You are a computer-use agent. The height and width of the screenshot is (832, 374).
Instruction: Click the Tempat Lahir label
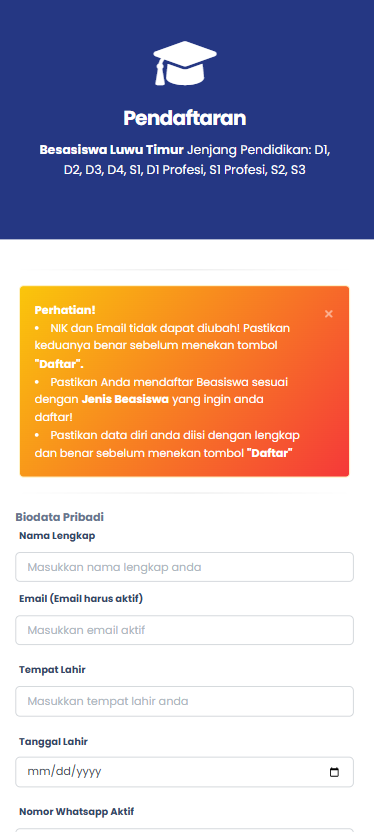click(53, 670)
